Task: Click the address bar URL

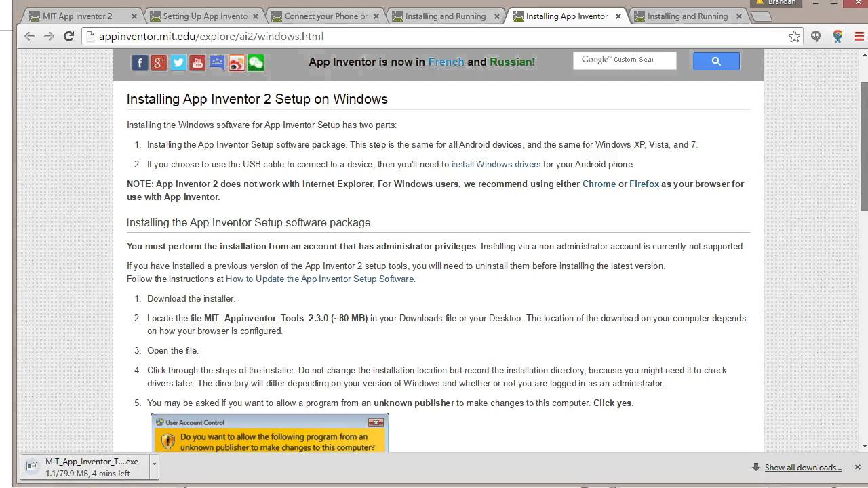Action: point(211,37)
